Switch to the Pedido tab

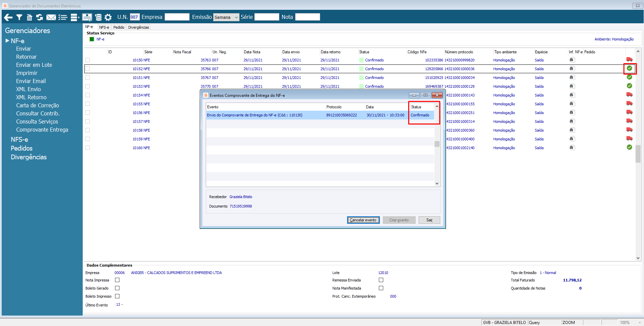click(119, 27)
